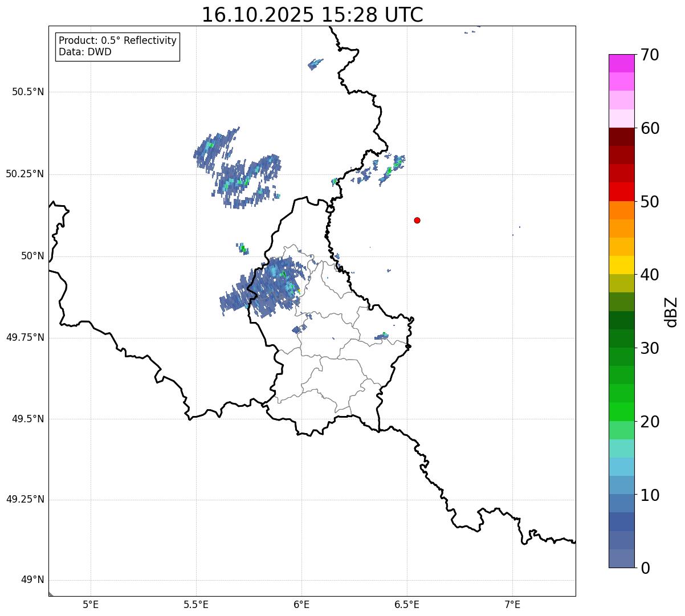
Task: Click the title '16.10.2025 15:28 UTC'
Action: click(312, 14)
